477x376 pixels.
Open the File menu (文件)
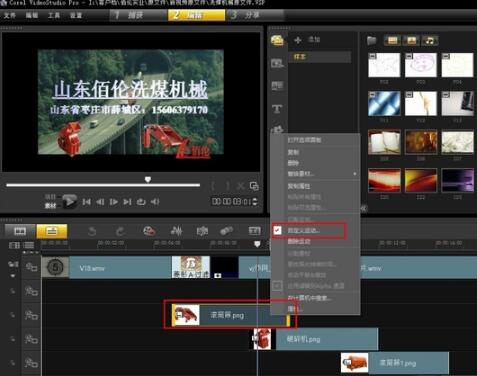(10, 15)
